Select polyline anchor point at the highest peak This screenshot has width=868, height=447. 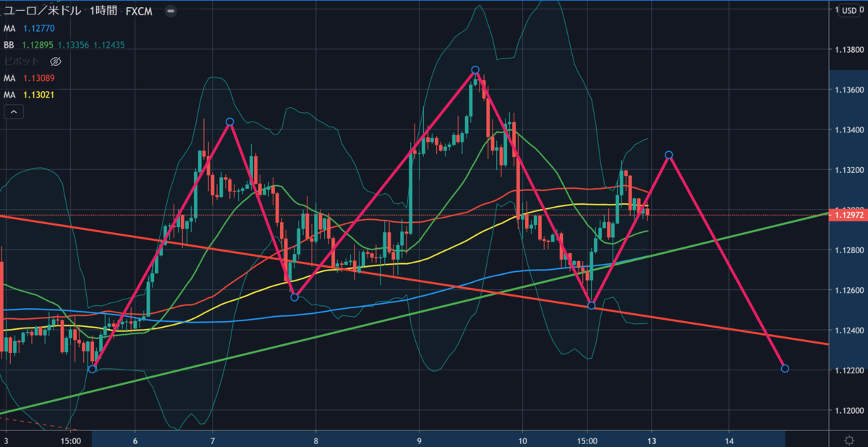coord(475,70)
